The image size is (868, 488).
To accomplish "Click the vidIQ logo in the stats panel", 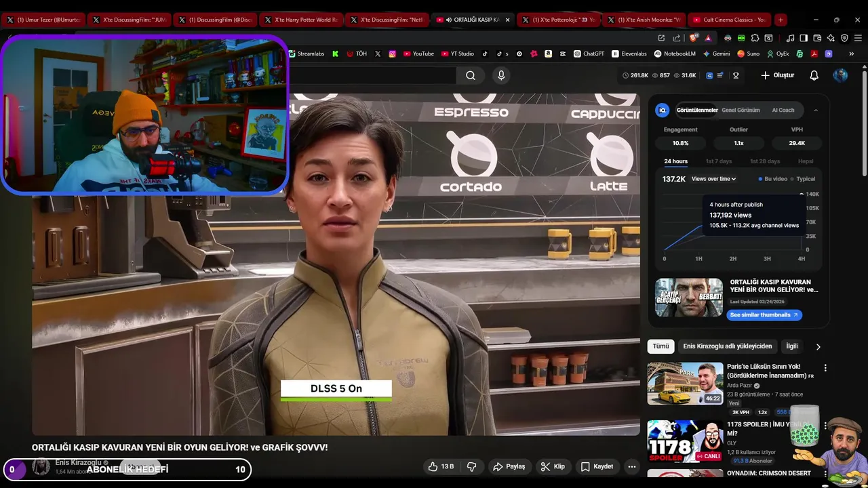I will pyautogui.click(x=663, y=110).
